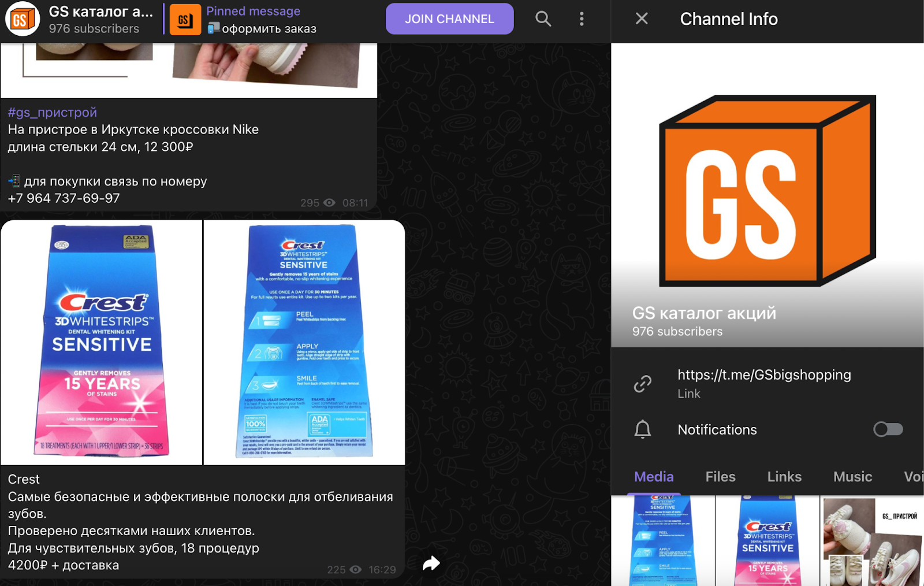Click the forward share arrow on Crest post
Image resolution: width=924 pixels, height=586 pixels.
431,563
